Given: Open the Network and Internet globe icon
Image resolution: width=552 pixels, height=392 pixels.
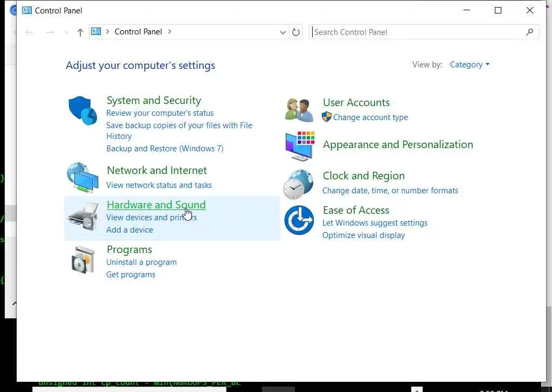Looking at the screenshot, I should coord(82,178).
